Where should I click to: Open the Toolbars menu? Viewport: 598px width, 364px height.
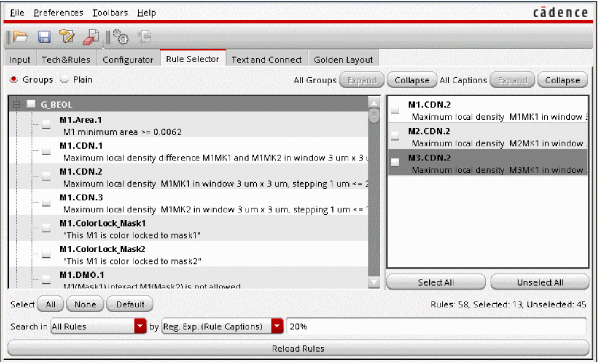[x=110, y=12]
